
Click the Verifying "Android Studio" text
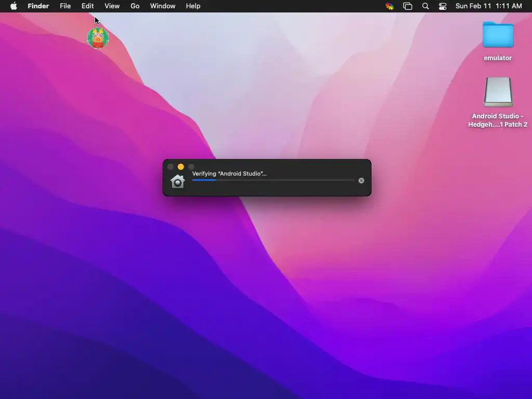pyautogui.click(x=229, y=174)
